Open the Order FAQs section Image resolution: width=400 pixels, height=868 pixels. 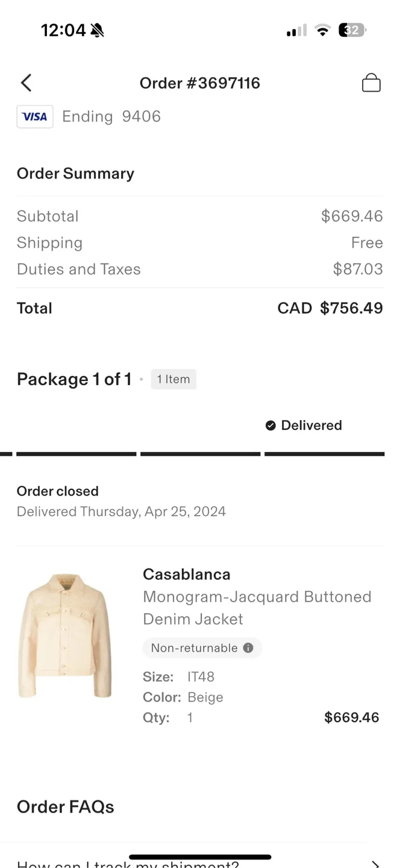click(x=65, y=807)
